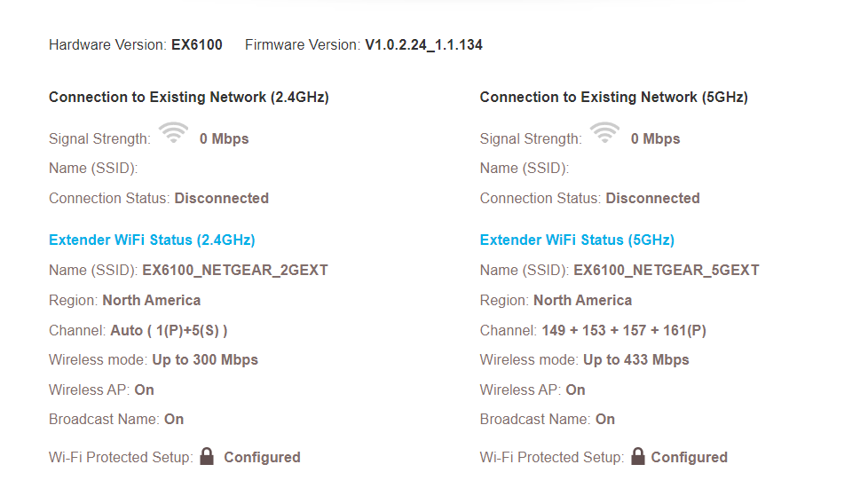Click the Auto ( 1(P)+5(S) ) channel value
Viewport: 868px width, 488px height.
[x=169, y=331]
